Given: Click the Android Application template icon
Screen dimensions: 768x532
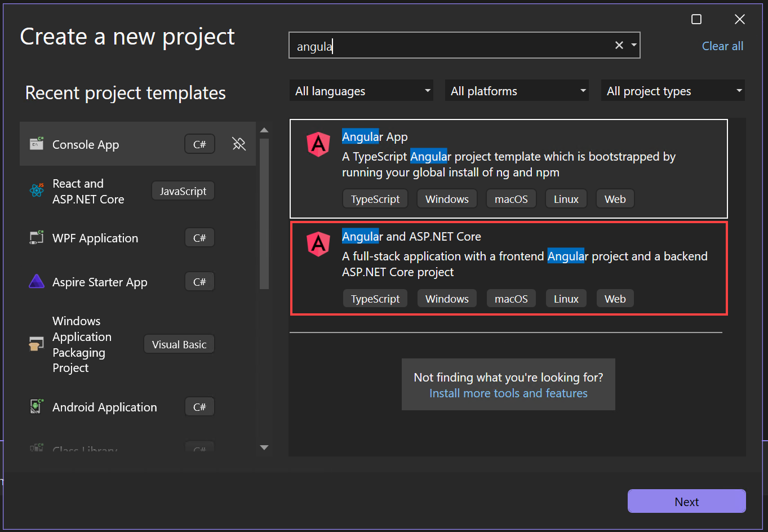Looking at the screenshot, I should pyautogui.click(x=36, y=406).
